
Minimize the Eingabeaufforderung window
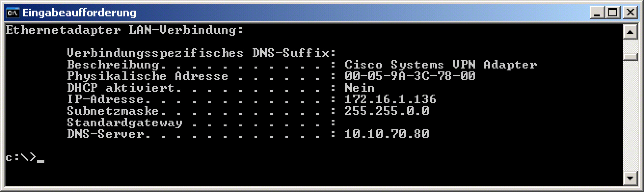pos(597,13)
